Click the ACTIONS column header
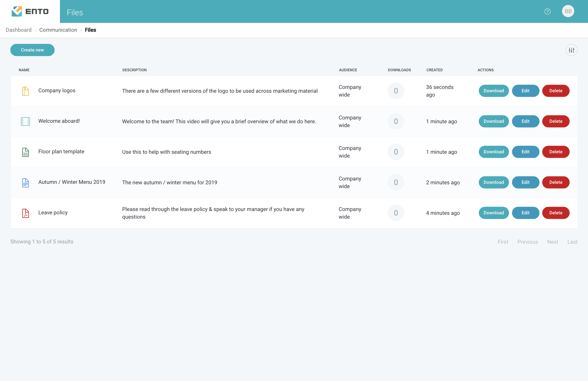Screen dimensions: 588x381 click(x=485, y=70)
